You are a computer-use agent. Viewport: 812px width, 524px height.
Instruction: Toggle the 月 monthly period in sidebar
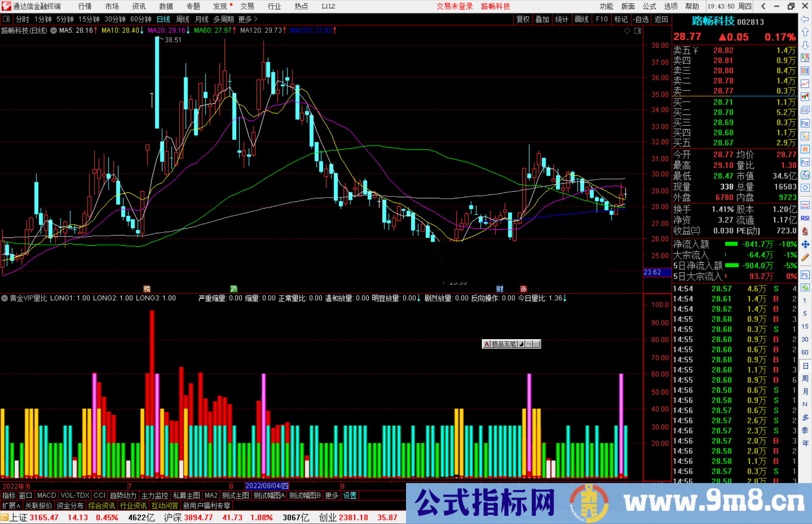(805, 391)
